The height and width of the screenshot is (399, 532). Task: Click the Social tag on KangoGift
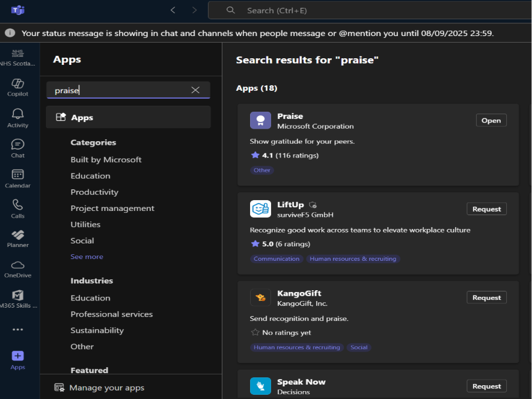tap(359, 347)
